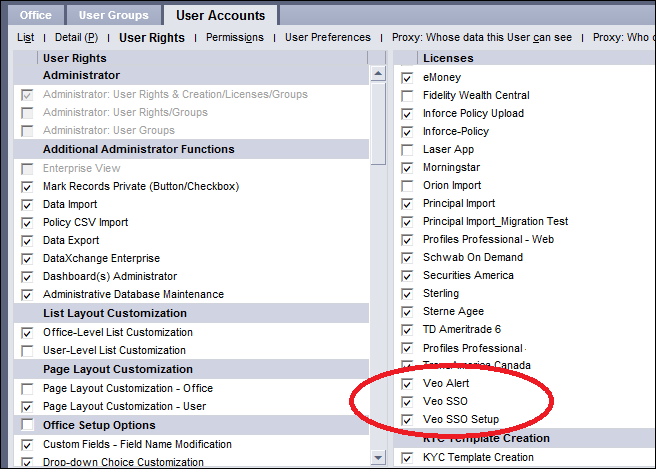656x469 pixels.
Task: Uncheck Mark Records Private checkbox
Action: [27, 187]
